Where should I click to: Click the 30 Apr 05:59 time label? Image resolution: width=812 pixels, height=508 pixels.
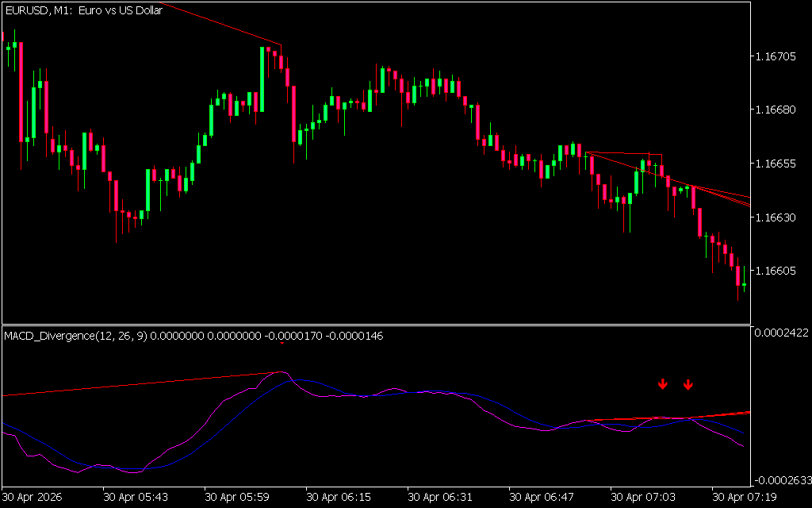click(236, 497)
